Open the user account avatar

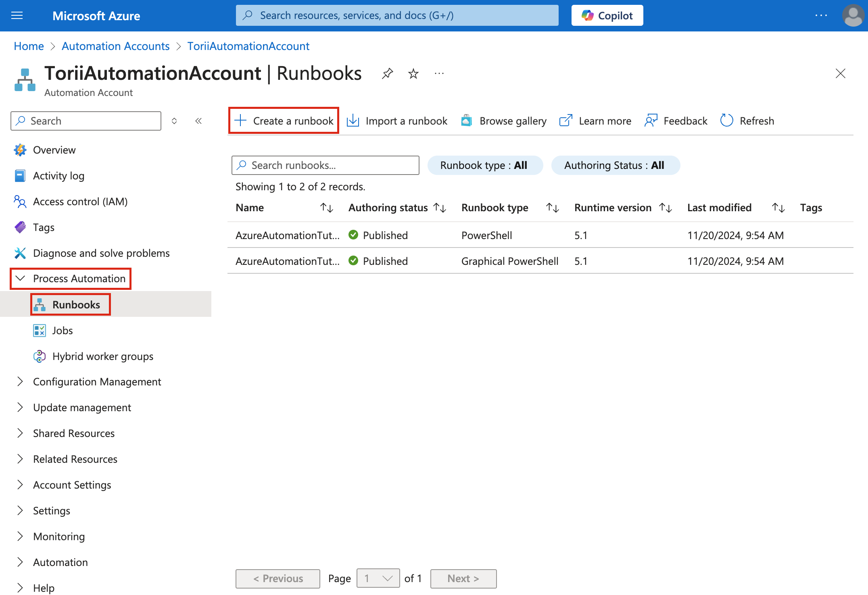pyautogui.click(x=853, y=15)
